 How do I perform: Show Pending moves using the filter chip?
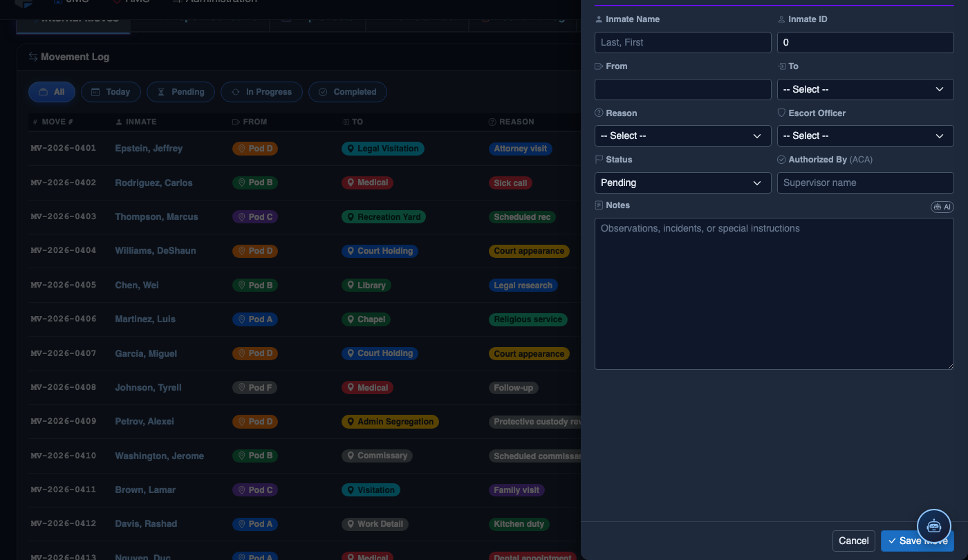[x=181, y=92]
